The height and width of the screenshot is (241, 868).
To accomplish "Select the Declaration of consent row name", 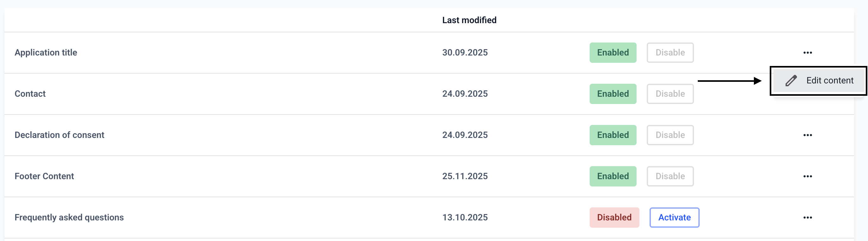I will pyautogui.click(x=59, y=135).
